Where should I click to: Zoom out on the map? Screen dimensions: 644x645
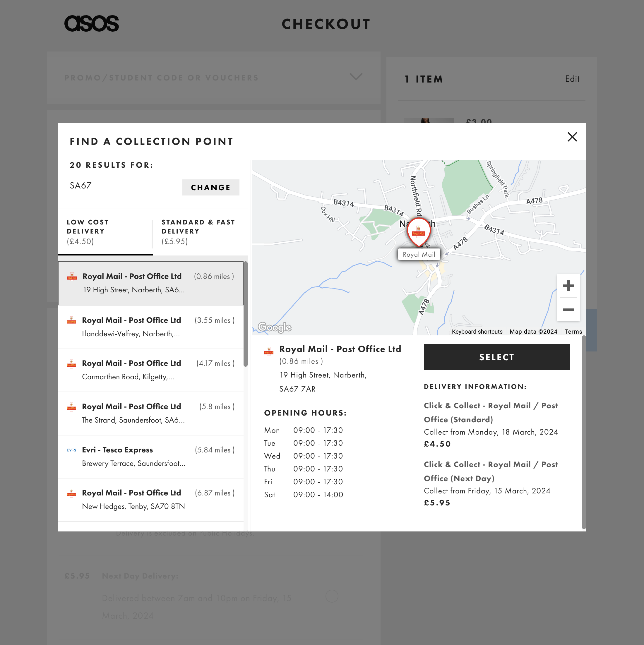click(568, 310)
